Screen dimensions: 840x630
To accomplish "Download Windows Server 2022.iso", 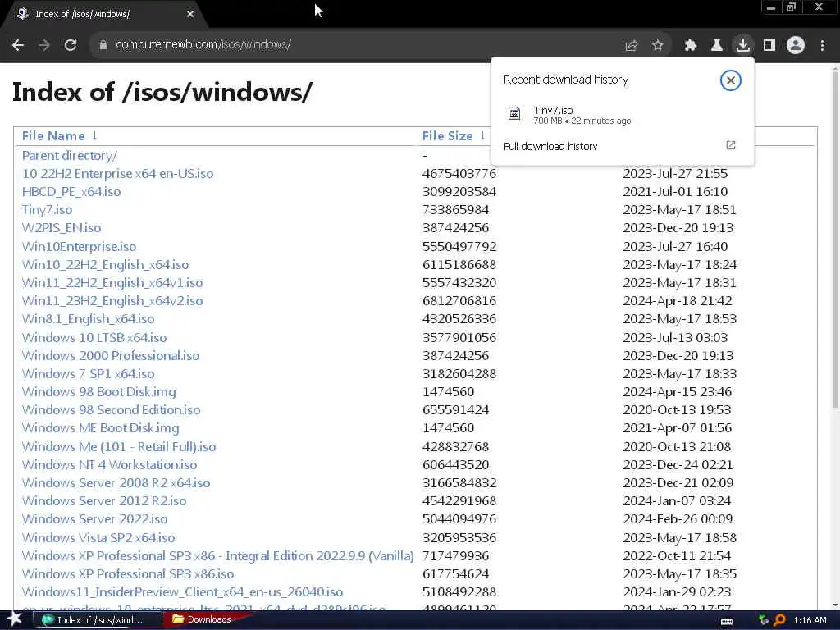I will pyautogui.click(x=94, y=519).
